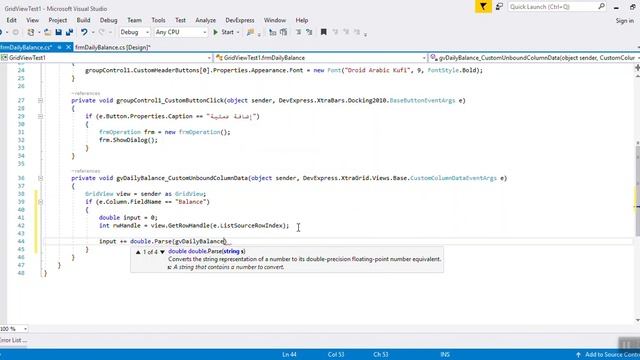This screenshot has height=360, width=640.
Task: Open the Undo history dropdown arrow
Action: [x=93, y=32]
